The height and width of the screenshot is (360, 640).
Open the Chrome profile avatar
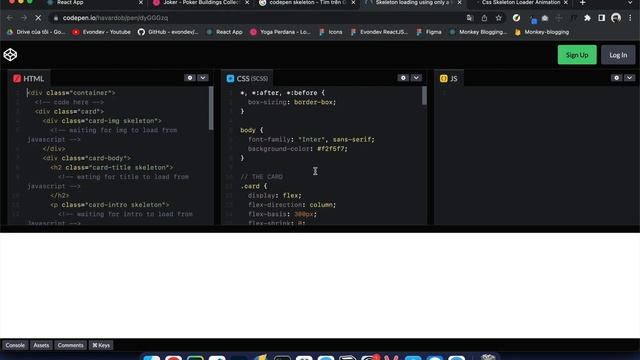tap(616, 18)
